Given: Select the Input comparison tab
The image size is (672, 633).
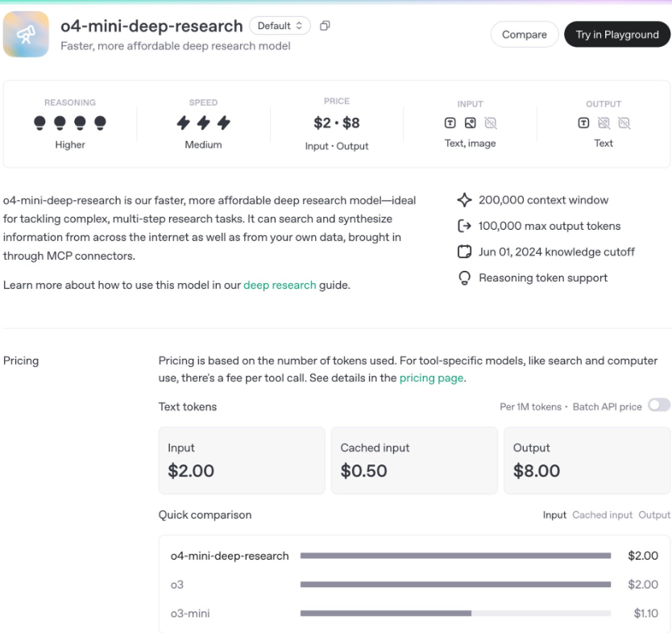Looking at the screenshot, I should click(x=554, y=514).
